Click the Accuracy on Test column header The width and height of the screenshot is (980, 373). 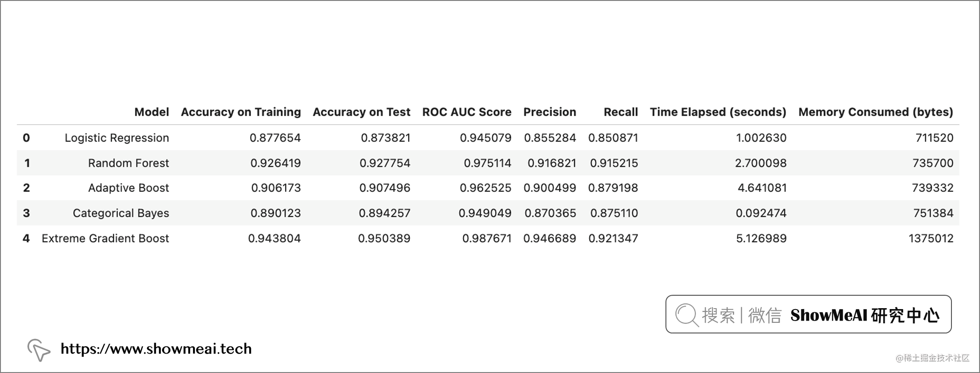coord(362,112)
